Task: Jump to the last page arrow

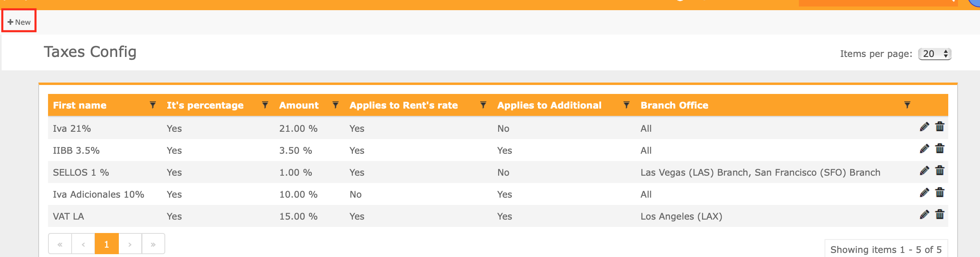Action: coord(153,244)
